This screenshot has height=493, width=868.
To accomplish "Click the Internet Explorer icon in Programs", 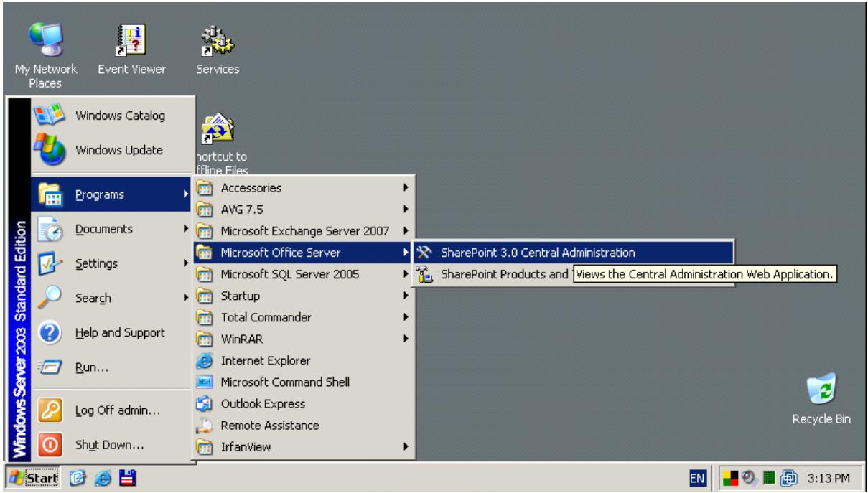I will click(x=205, y=361).
